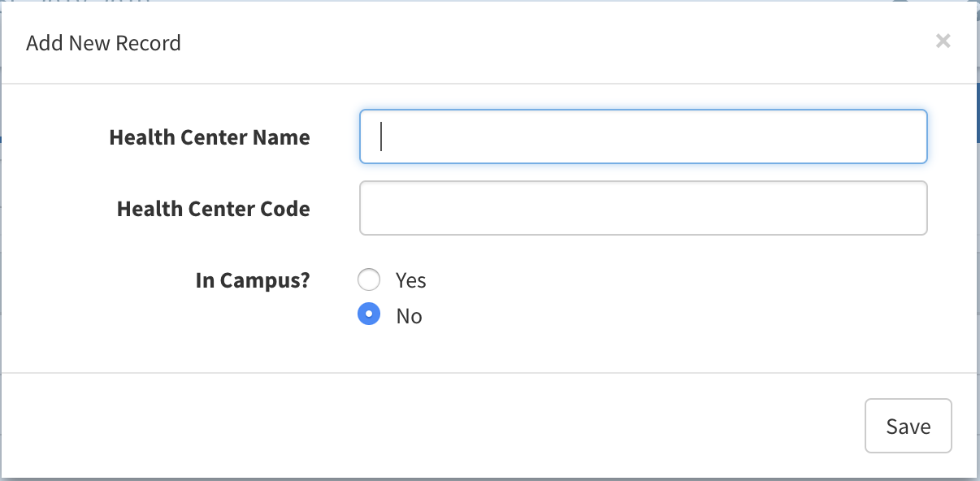Click the dimmed backdrop above the dialog
The width and height of the screenshot is (980, 481).
[x=488, y=1]
